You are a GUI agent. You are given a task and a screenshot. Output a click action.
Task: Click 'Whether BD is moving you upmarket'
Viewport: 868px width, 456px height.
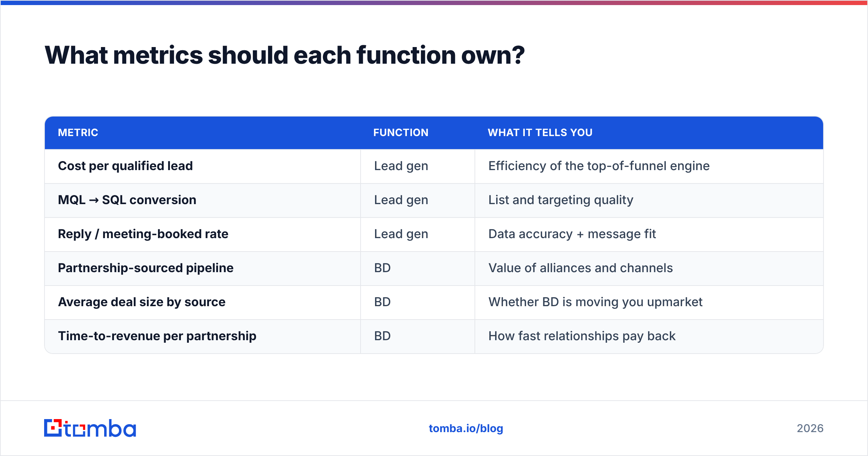point(595,302)
